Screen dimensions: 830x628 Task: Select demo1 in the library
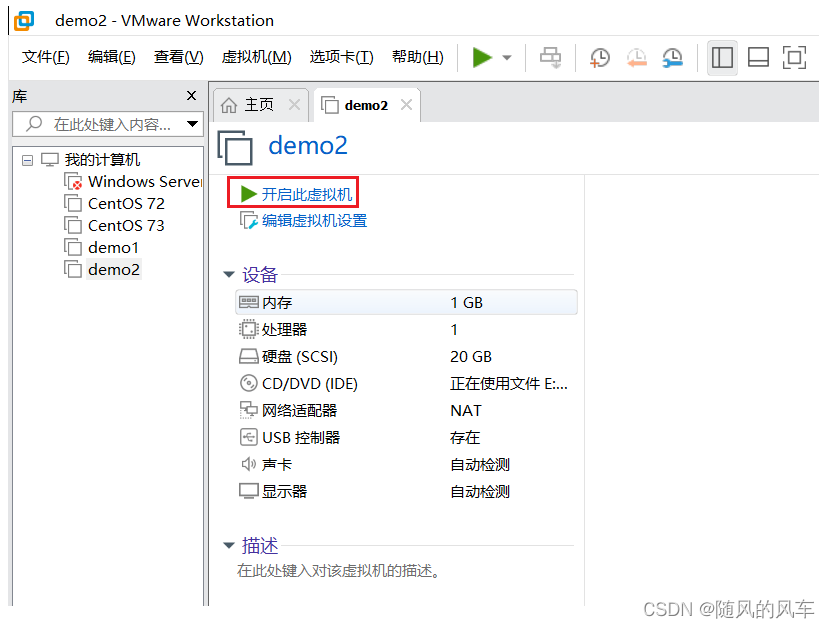coord(113,248)
